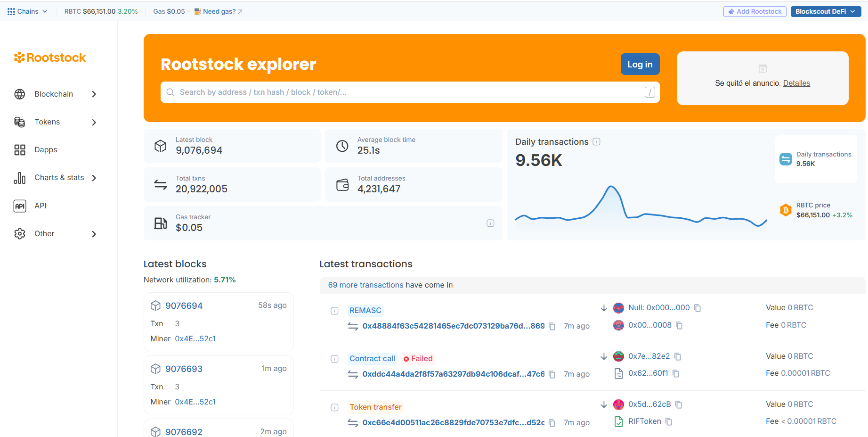Open details icon for Token transfer transaction
This screenshot has height=437, width=868.
coord(334,407)
